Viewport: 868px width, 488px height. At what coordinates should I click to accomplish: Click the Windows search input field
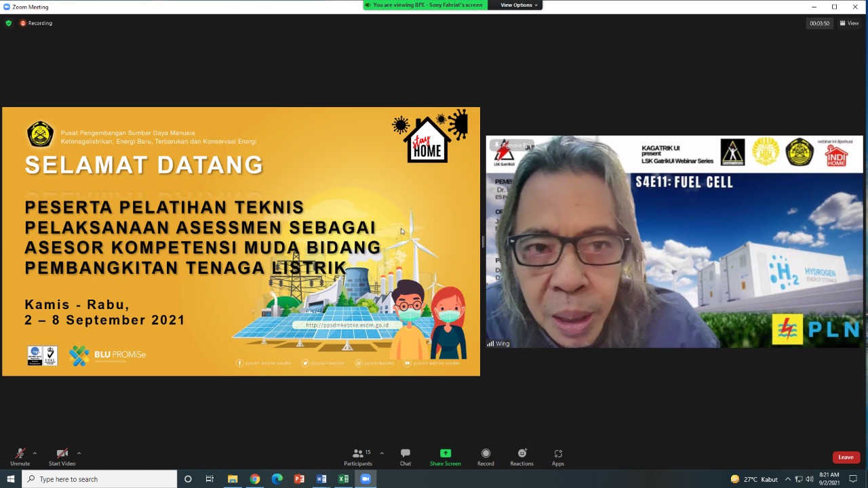pos(102,479)
